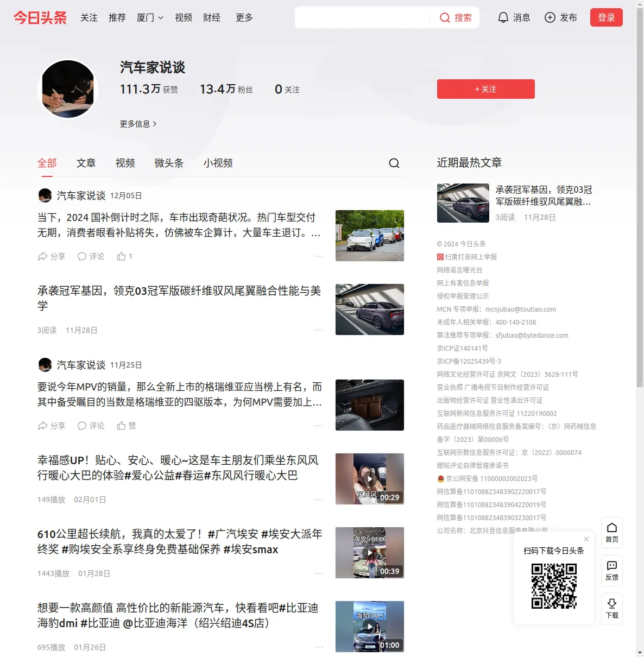Image resolution: width=644 pixels, height=657 pixels.
Task: Like the 12月05日 post with 1 like
Action: click(124, 256)
